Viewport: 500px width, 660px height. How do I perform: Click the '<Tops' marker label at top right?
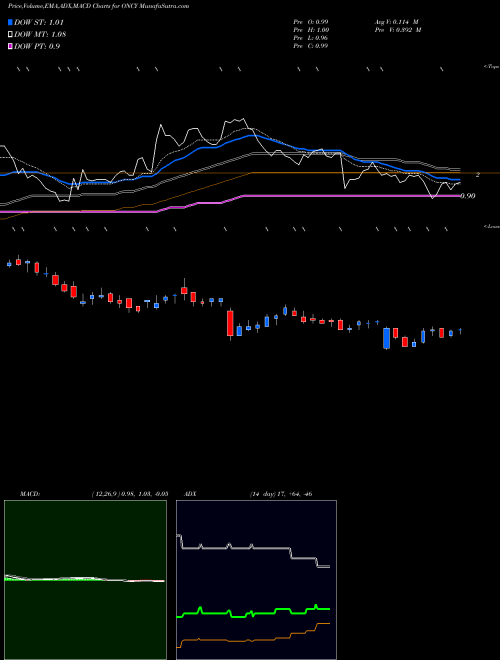[491, 67]
